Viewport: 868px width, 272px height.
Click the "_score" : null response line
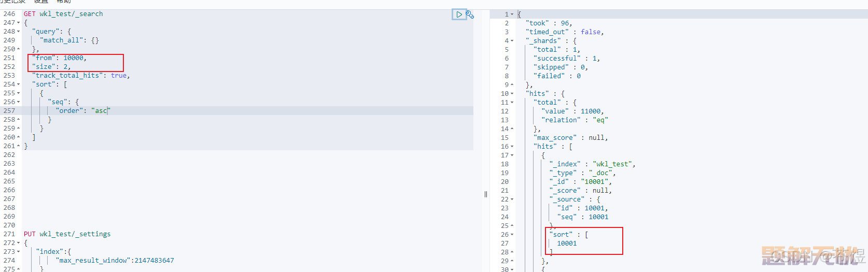pos(581,191)
